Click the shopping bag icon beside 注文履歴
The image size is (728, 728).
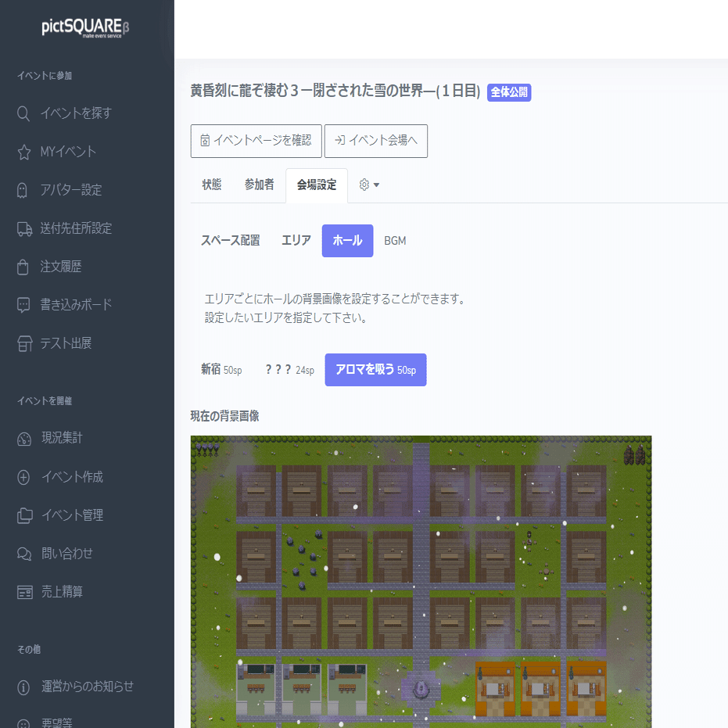[x=23, y=267]
